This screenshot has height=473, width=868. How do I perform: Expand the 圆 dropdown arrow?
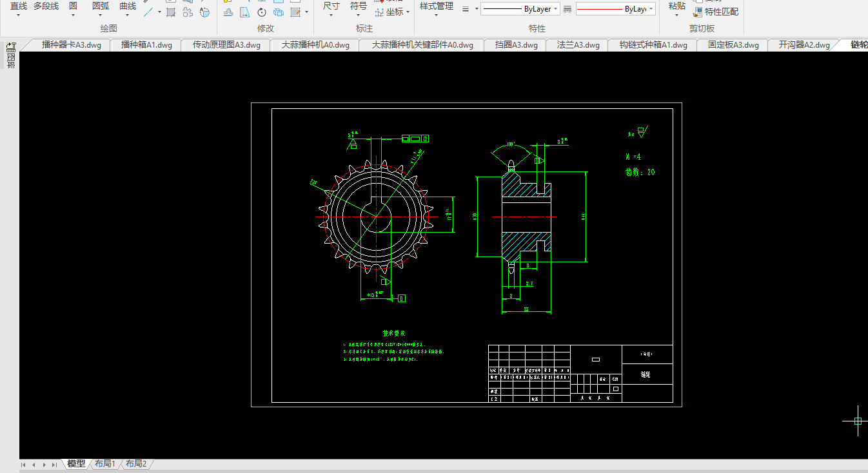pyautogui.click(x=73, y=15)
